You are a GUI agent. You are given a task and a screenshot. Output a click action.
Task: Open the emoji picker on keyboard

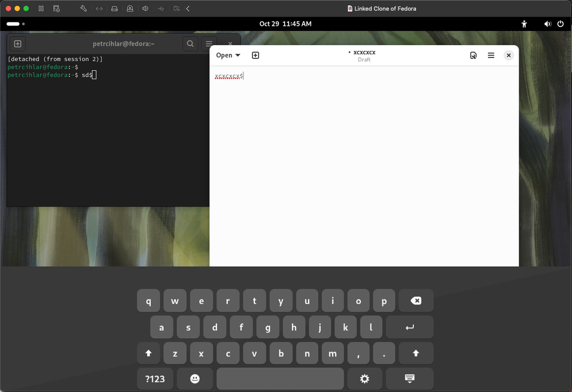tap(195, 379)
